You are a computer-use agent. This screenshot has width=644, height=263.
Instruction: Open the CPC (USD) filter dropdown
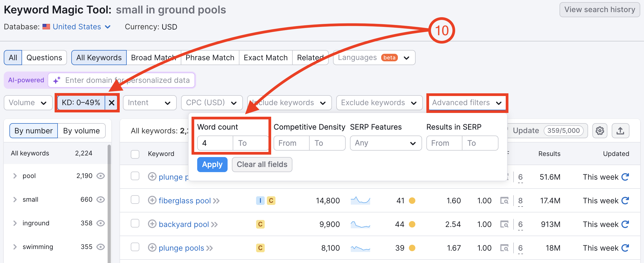(x=212, y=103)
